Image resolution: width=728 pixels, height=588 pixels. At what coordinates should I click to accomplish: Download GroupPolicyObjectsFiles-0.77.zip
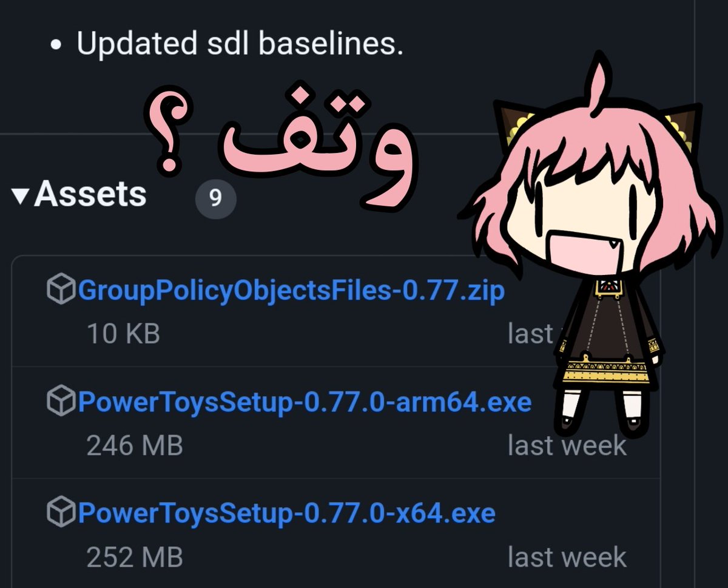click(291, 291)
